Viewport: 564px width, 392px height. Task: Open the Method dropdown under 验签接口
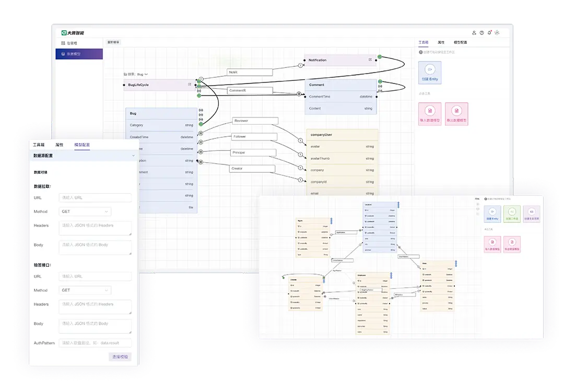pyautogui.click(x=85, y=290)
